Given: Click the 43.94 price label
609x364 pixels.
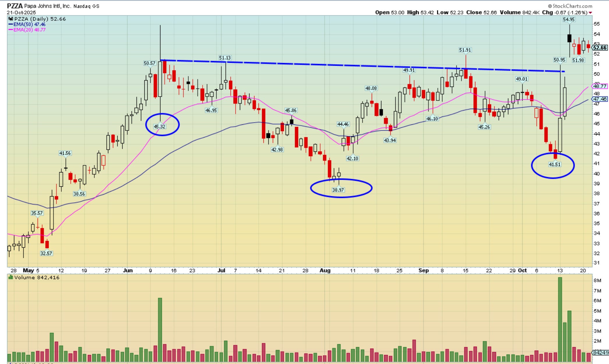Looking at the screenshot, I should coord(390,140).
